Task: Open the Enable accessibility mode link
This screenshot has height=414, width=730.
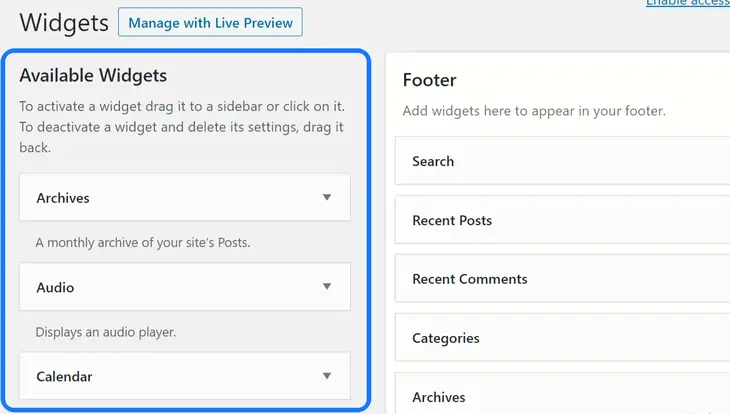Action: [687, 4]
